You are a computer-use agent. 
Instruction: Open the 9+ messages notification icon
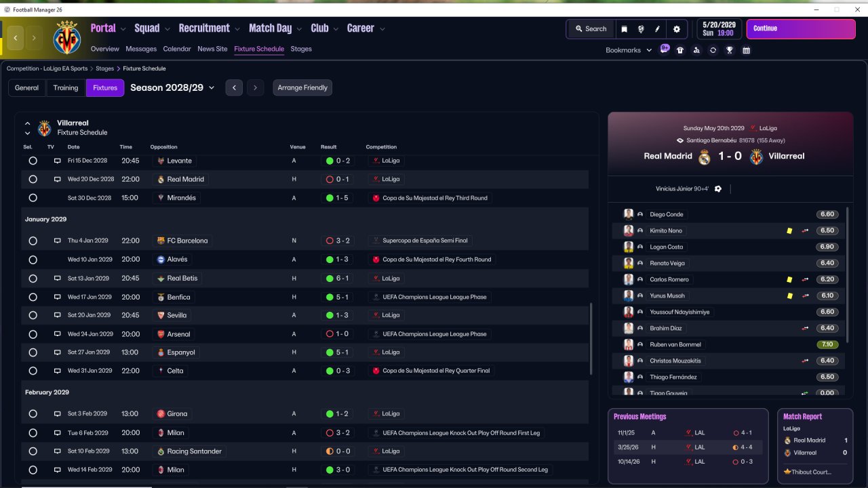tap(665, 49)
